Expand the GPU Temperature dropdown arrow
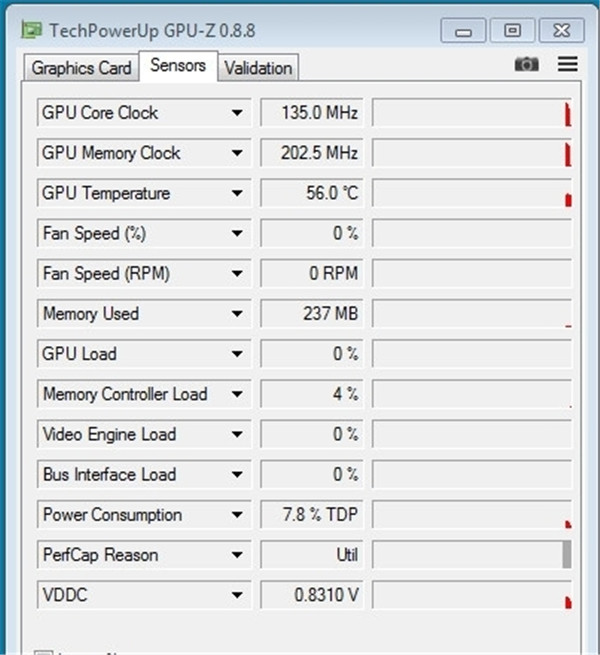The image size is (600, 655). point(237,193)
